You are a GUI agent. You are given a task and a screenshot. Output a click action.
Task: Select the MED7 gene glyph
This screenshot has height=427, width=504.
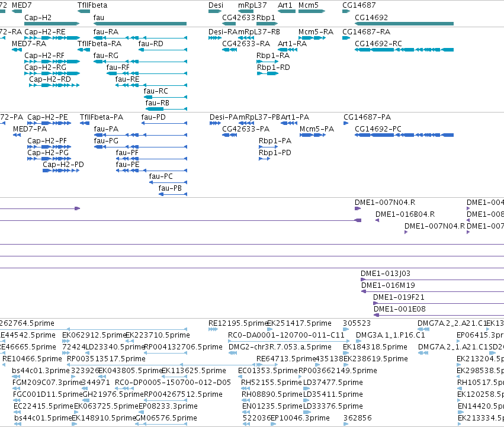[x=17, y=11]
